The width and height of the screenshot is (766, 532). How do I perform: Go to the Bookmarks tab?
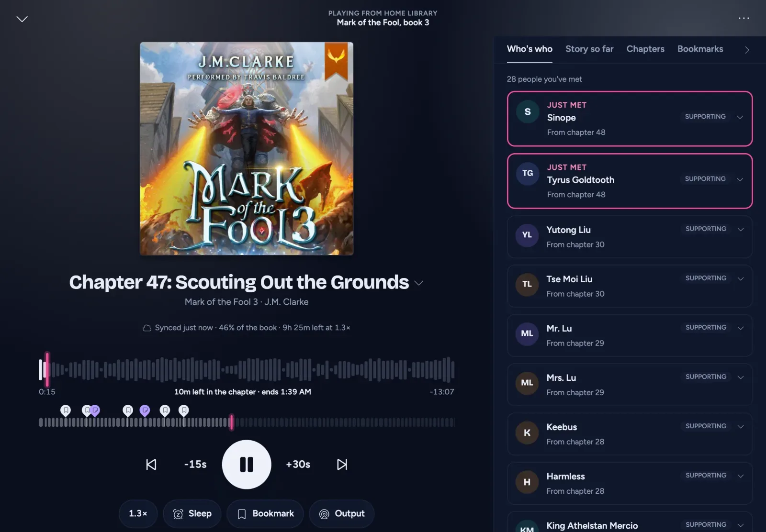(x=700, y=49)
